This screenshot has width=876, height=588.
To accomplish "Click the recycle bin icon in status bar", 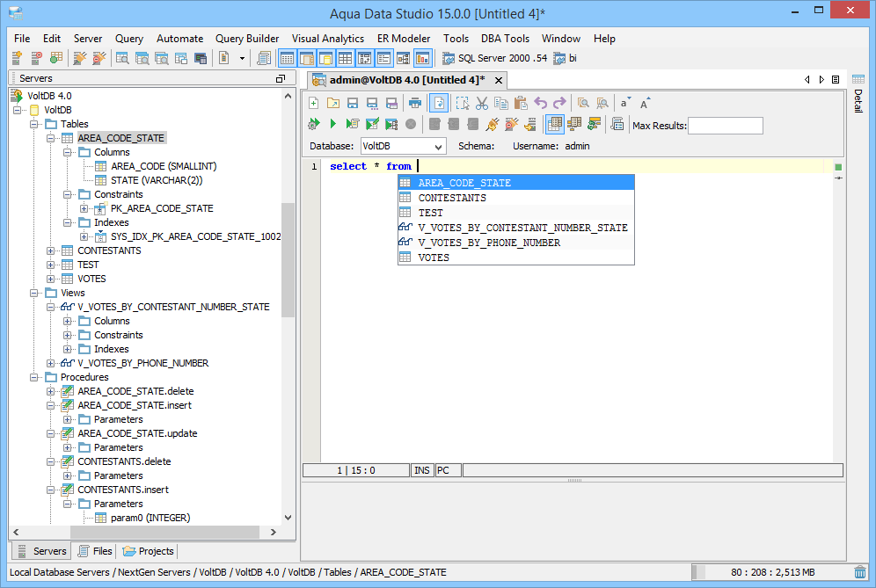I will pyautogui.click(x=860, y=572).
